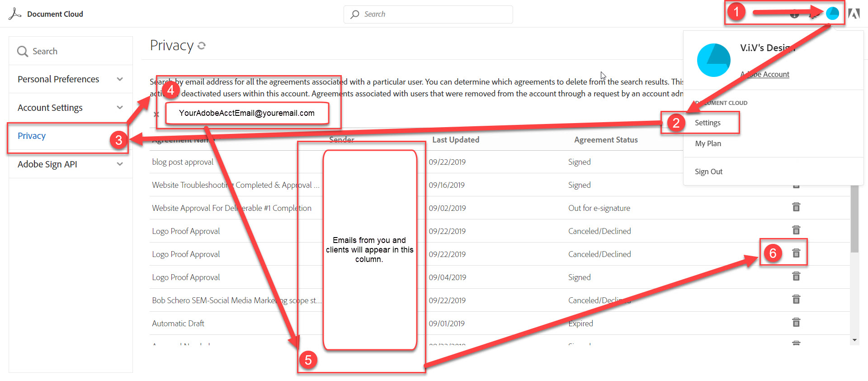Open My Plan from the profile menu
868x381 pixels.
click(708, 143)
